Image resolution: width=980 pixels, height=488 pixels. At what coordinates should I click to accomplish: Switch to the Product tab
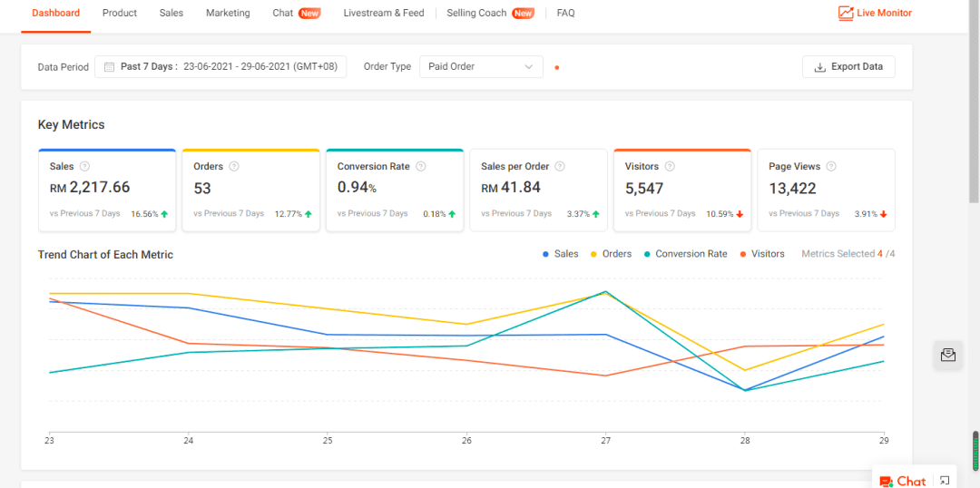point(120,14)
